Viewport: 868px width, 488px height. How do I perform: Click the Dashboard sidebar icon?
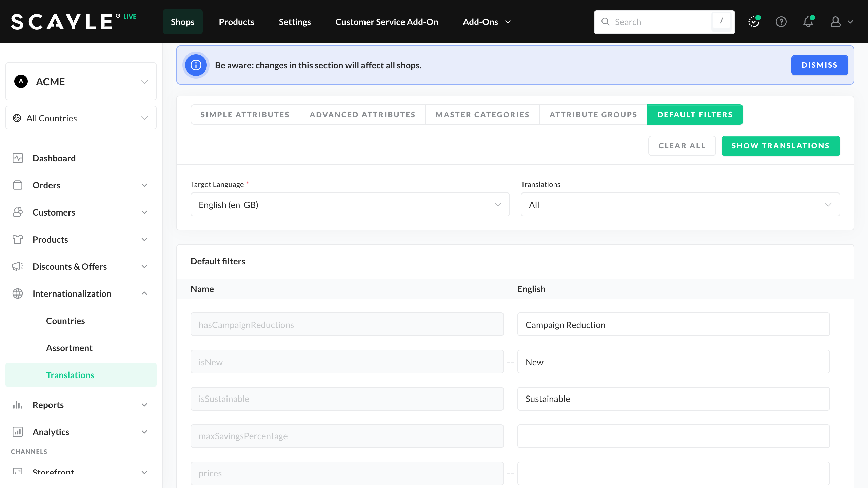pyautogui.click(x=18, y=158)
